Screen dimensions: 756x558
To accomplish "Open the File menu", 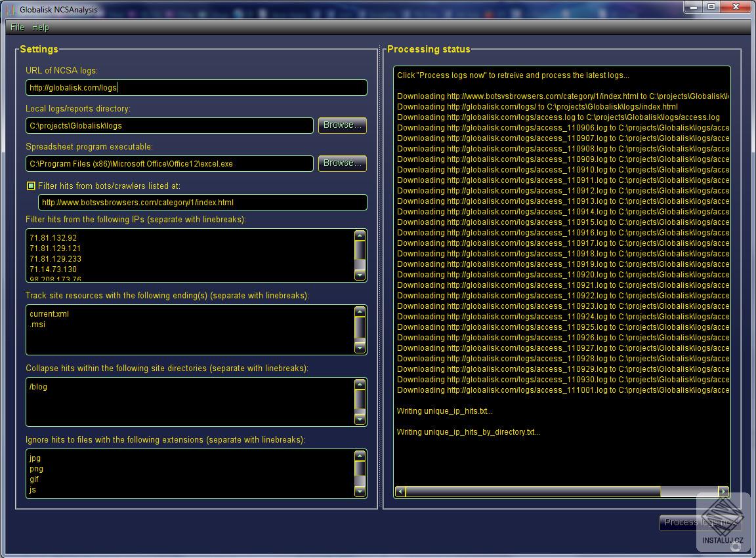I will click(17, 27).
